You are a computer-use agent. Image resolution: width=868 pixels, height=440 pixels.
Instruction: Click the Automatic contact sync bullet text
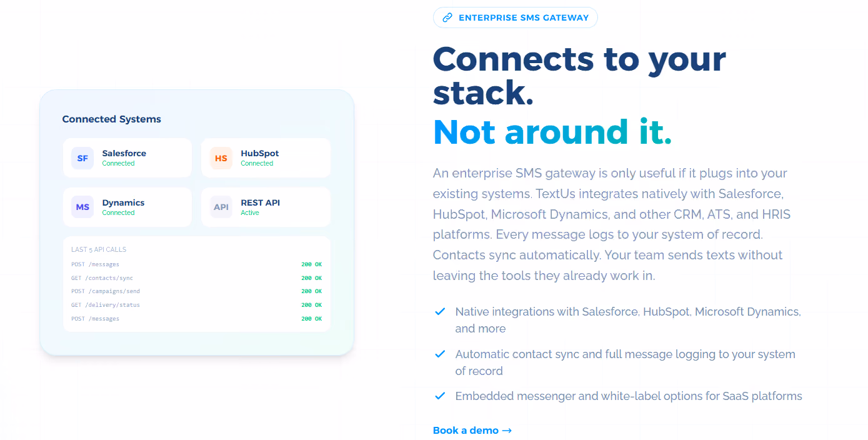[x=625, y=362]
